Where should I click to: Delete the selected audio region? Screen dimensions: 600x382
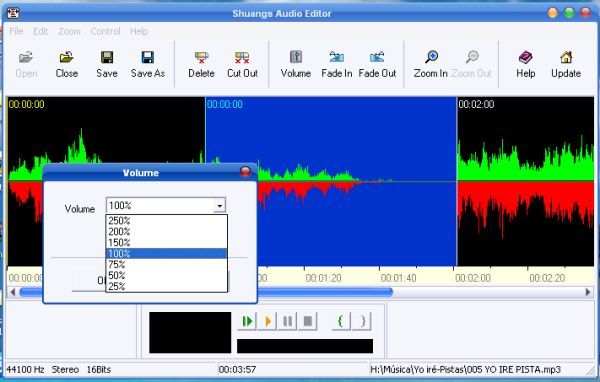(x=201, y=64)
